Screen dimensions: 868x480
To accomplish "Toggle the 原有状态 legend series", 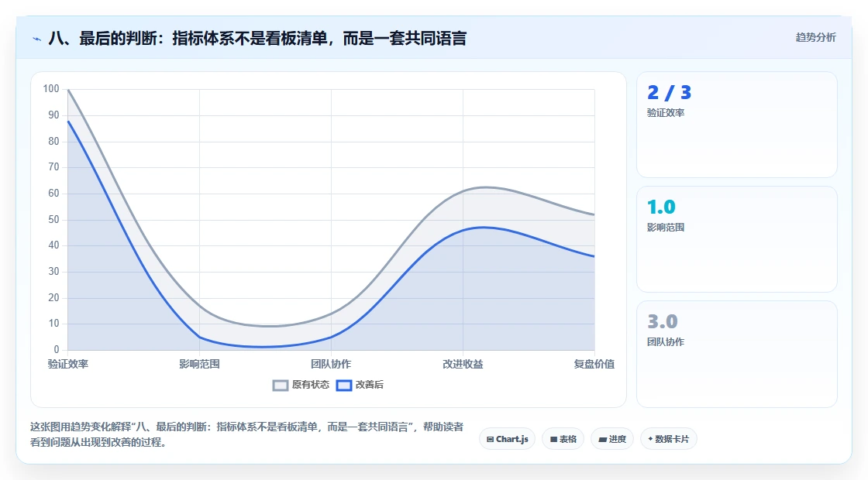I will tap(301, 385).
